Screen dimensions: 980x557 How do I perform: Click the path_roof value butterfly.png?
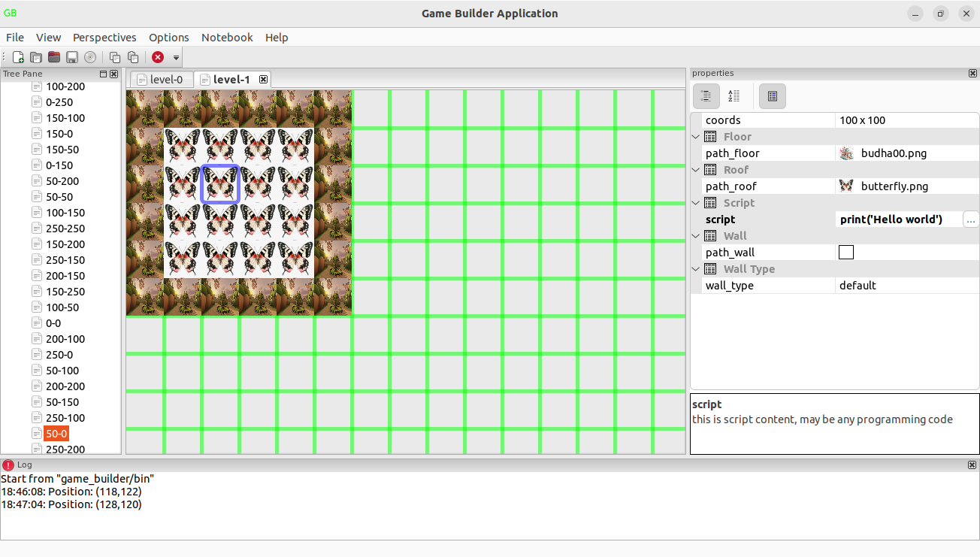(x=894, y=186)
